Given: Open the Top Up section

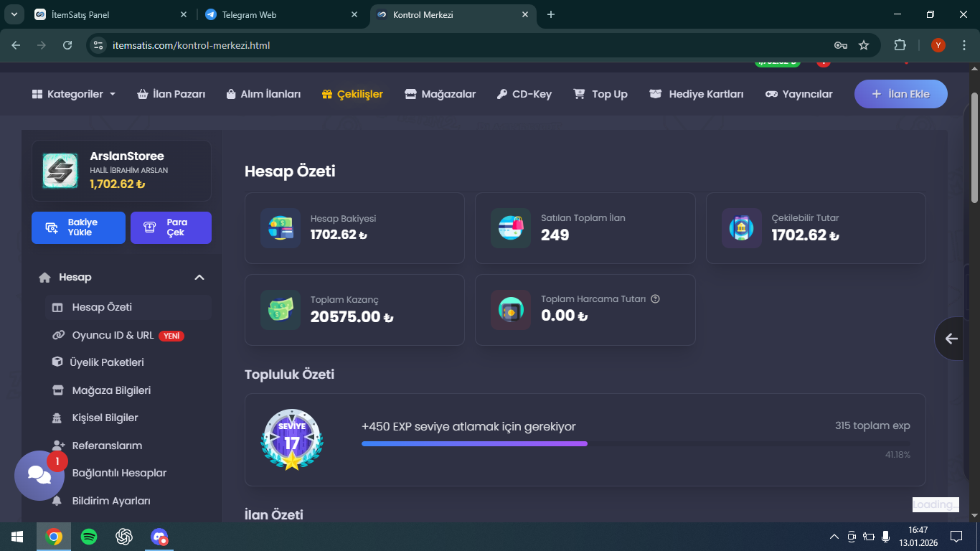Looking at the screenshot, I should 600,94.
